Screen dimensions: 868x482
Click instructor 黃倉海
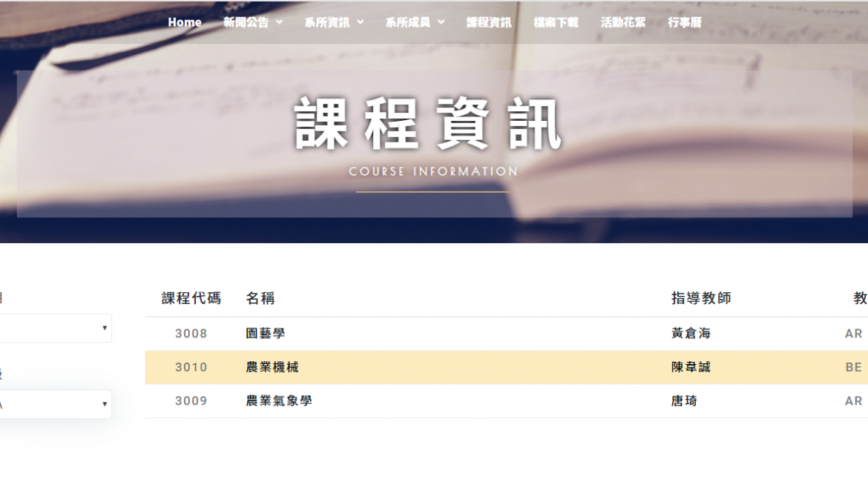point(691,334)
